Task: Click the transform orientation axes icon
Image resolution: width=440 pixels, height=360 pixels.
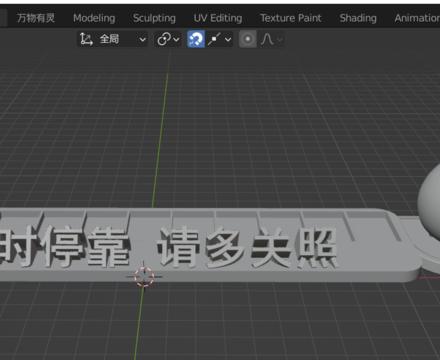Action: (86, 39)
